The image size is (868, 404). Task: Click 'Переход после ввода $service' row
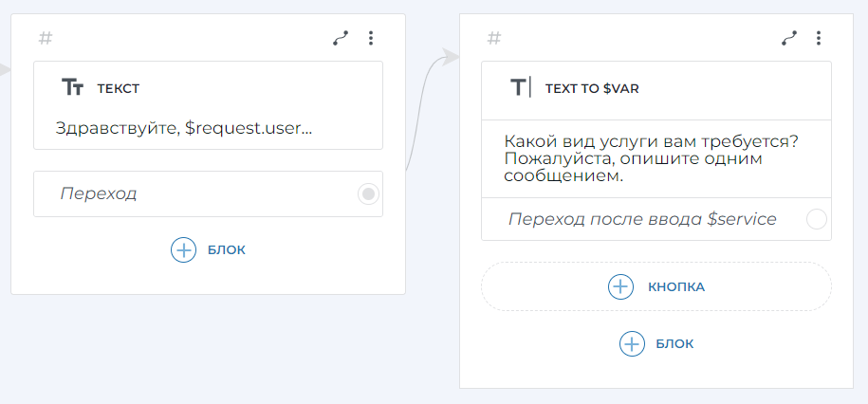tap(642, 219)
